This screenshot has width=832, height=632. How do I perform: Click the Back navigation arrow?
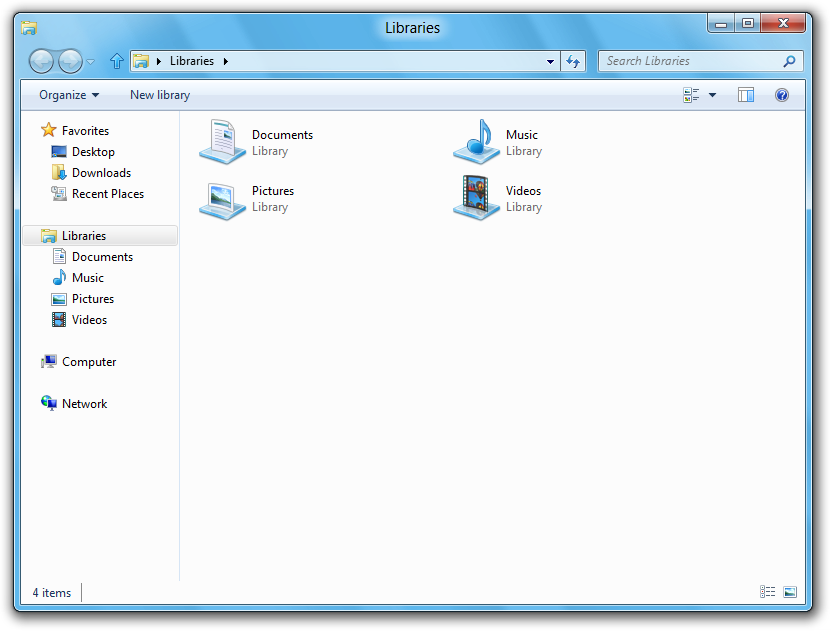(41, 61)
